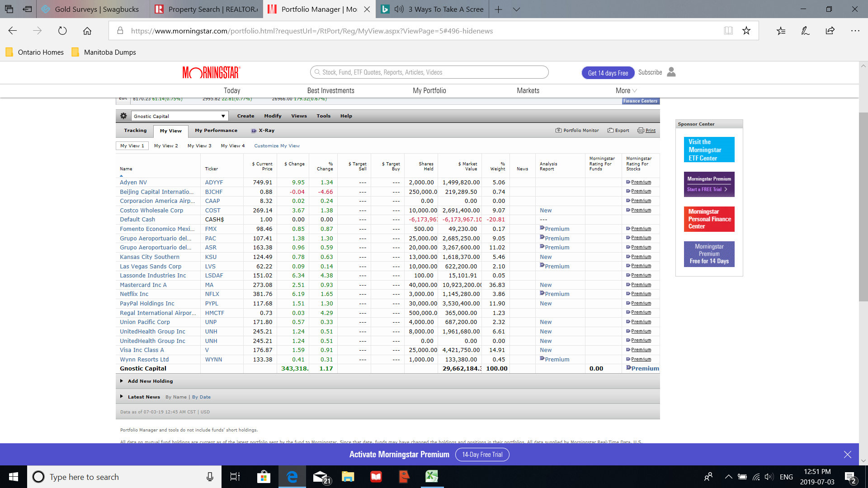The height and width of the screenshot is (488, 868).
Task: Show hidden system tray icons
Action: [728, 477]
